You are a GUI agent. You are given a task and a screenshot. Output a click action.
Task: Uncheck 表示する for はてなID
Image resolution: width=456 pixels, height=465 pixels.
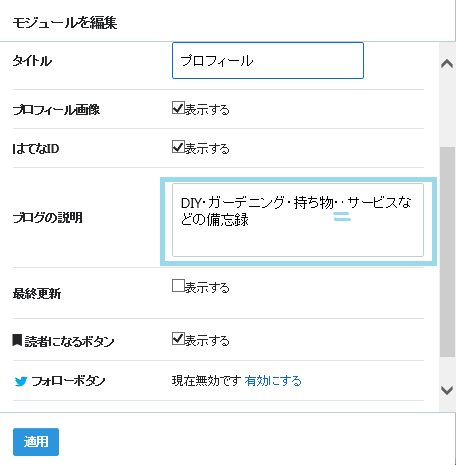(178, 147)
